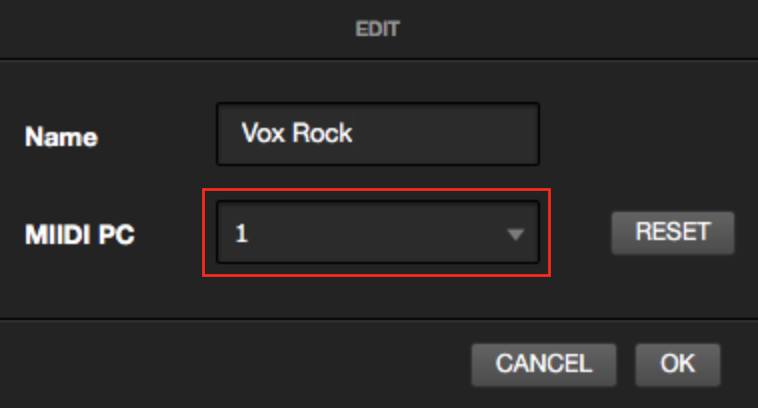The width and height of the screenshot is (758, 408).
Task: Click the dropdown arrow in the MIIDI PC box
Action: 515,234
